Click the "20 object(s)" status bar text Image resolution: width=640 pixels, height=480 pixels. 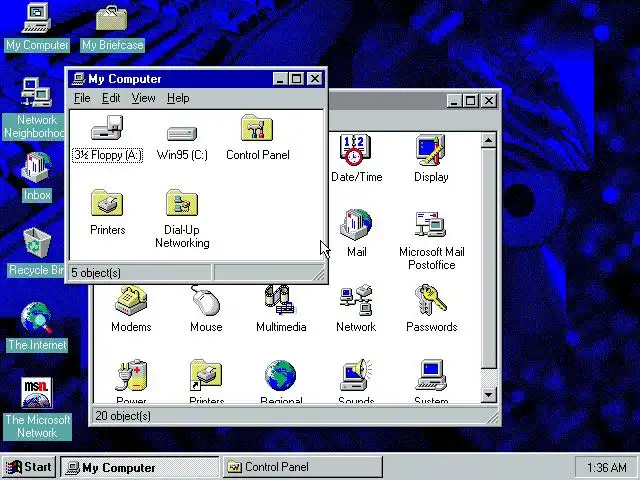123,416
